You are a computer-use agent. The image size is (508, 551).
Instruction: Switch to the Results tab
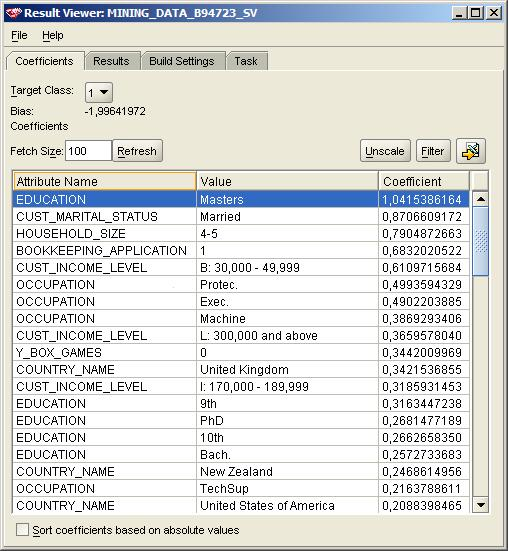111,61
